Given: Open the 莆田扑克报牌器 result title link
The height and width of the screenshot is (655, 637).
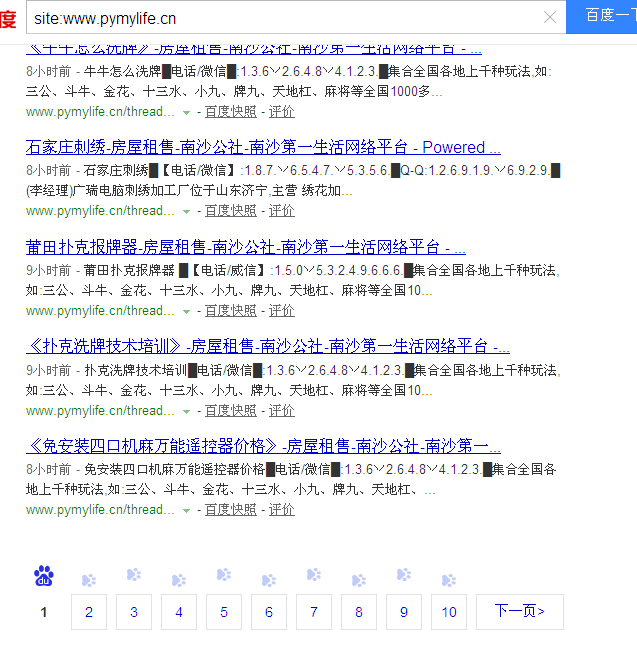Looking at the screenshot, I should (x=246, y=247).
